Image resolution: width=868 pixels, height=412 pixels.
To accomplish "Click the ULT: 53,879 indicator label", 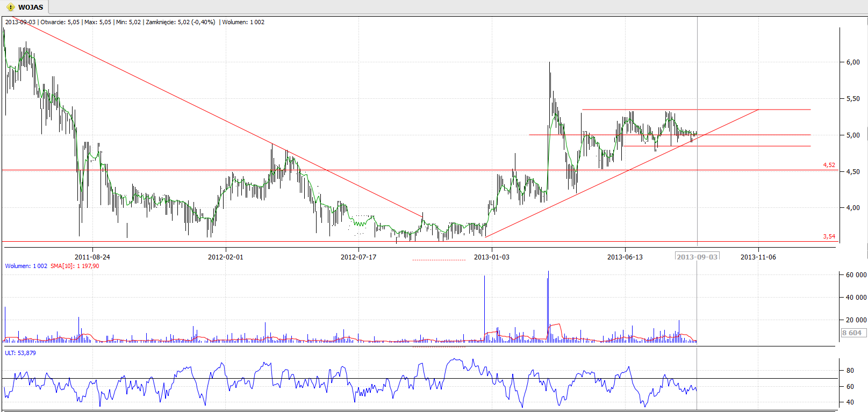I will pos(20,353).
